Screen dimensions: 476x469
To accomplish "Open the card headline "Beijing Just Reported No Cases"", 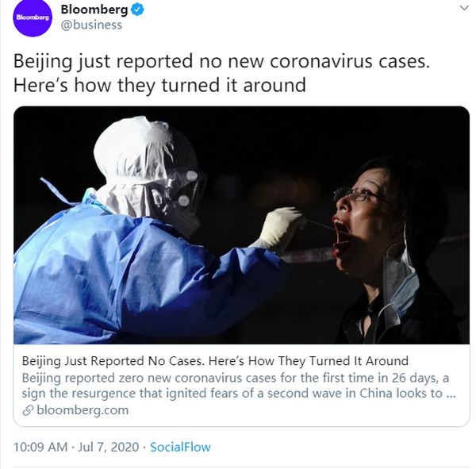I will click(x=215, y=361).
